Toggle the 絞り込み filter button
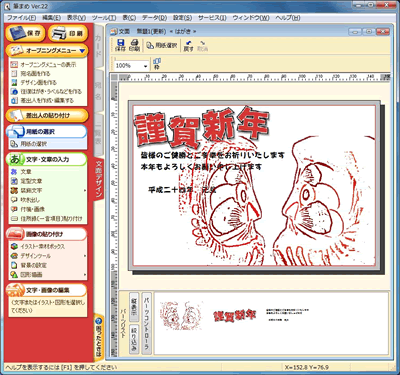This screenshot has height=375, width=400. (x=134, y=339)
